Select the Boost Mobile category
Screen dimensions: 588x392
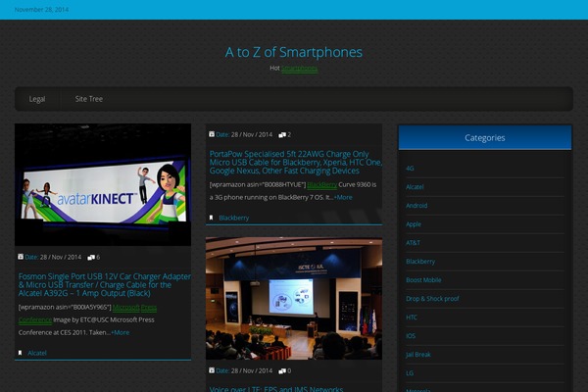coord(423,280)
